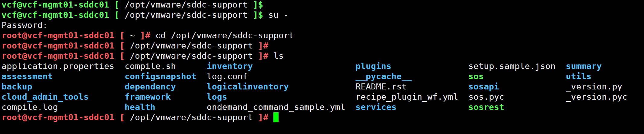Click the health directory in the listing

140,107
